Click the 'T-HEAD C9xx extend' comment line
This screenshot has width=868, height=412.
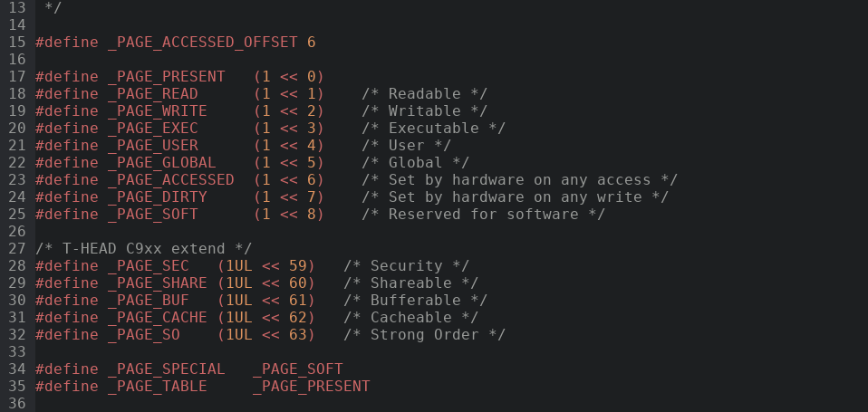(x=143, y=248)
